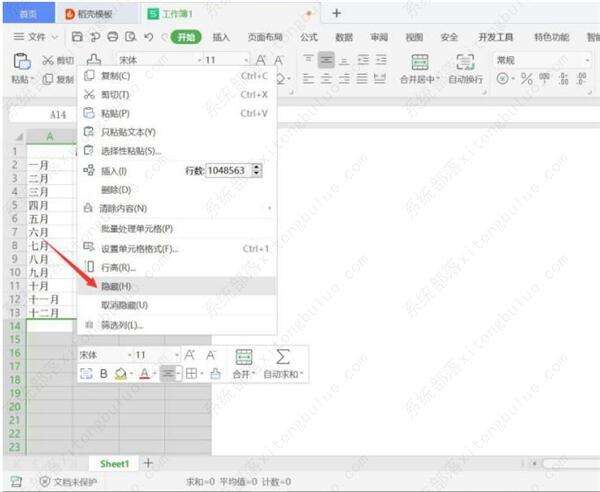
Task: Align cell content to bottom
Action: 344,60
